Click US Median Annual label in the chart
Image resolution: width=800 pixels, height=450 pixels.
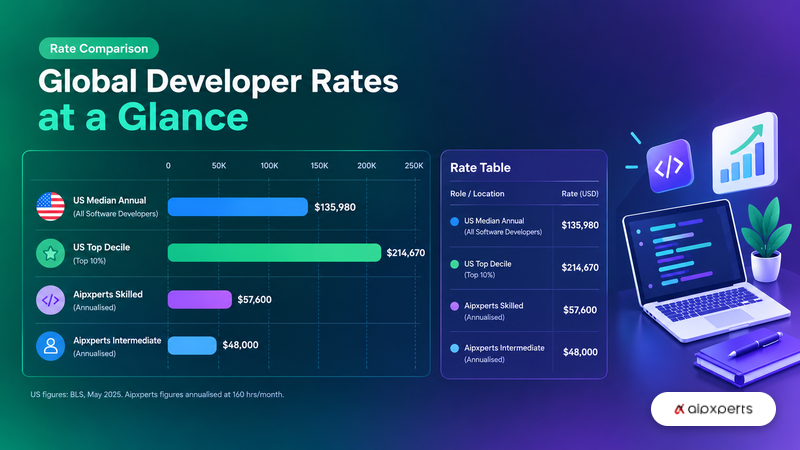pos(110,201)
